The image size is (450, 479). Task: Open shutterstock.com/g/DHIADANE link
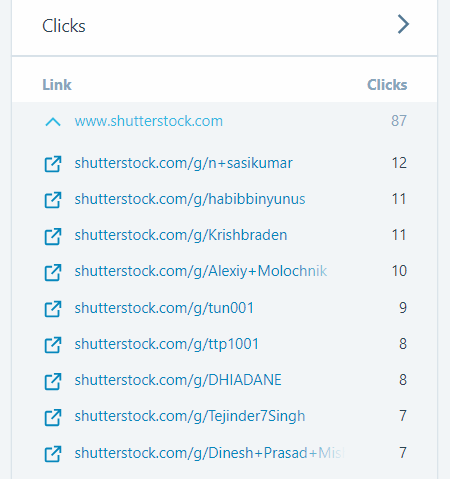(x=178, y=380)
